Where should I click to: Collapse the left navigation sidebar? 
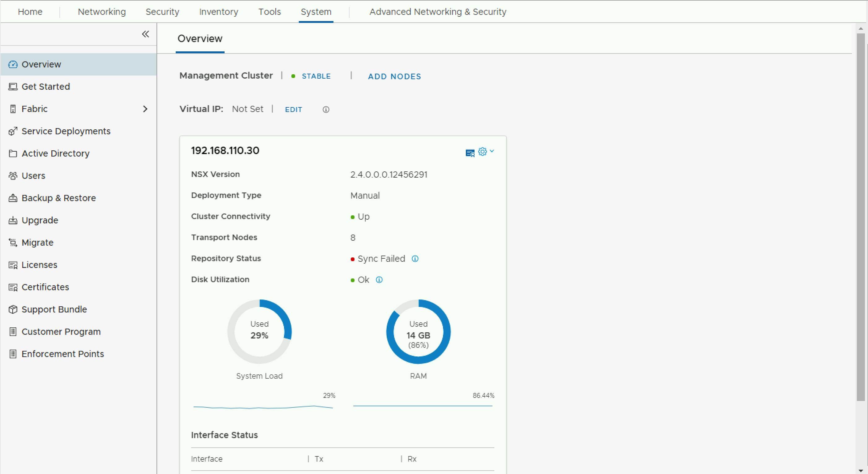click(145, 34)
